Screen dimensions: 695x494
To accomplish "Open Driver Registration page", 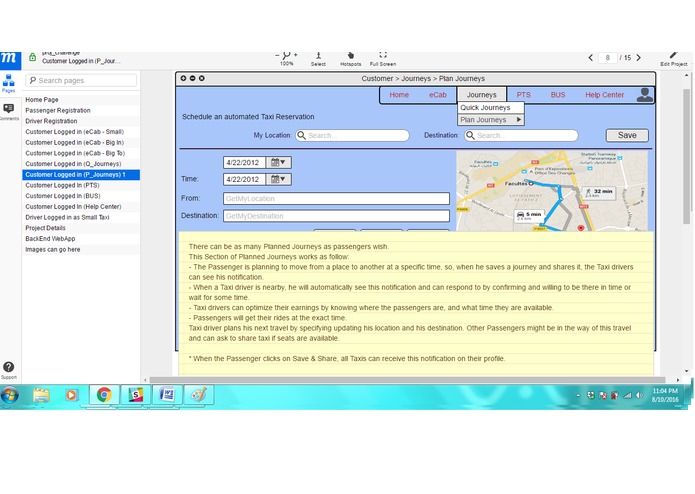I will [81, 121].
